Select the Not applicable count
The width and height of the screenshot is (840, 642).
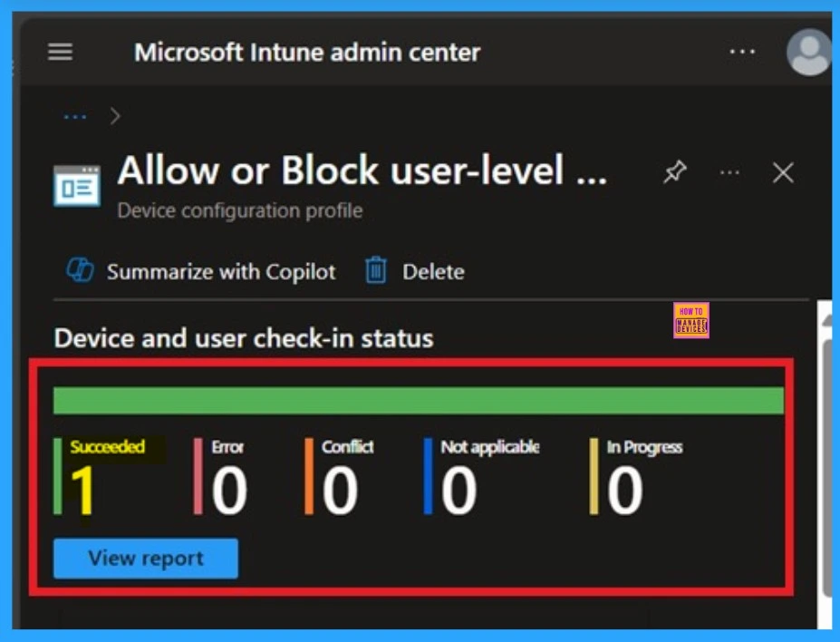pyautogui.click(x=459, y=490)
